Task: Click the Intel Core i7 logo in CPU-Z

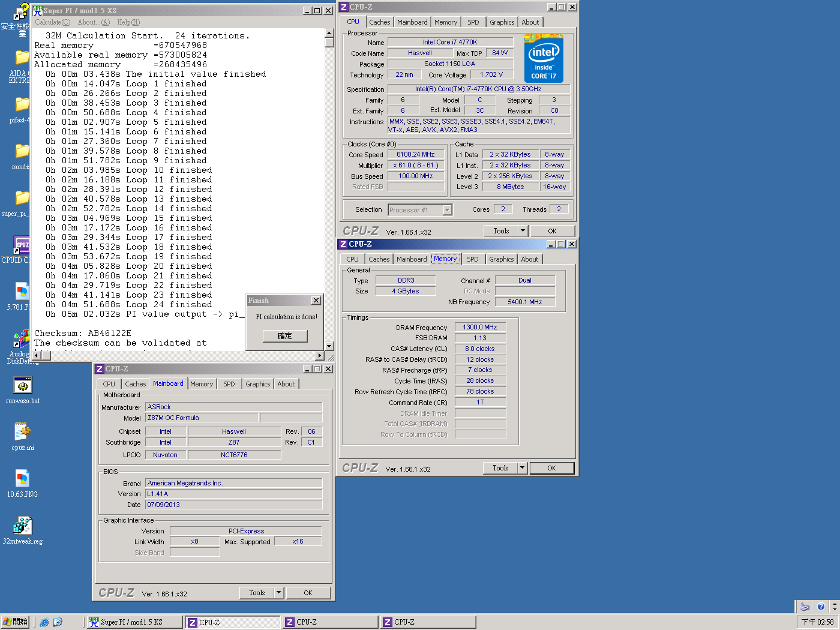Action: click(x=544, y=58)
